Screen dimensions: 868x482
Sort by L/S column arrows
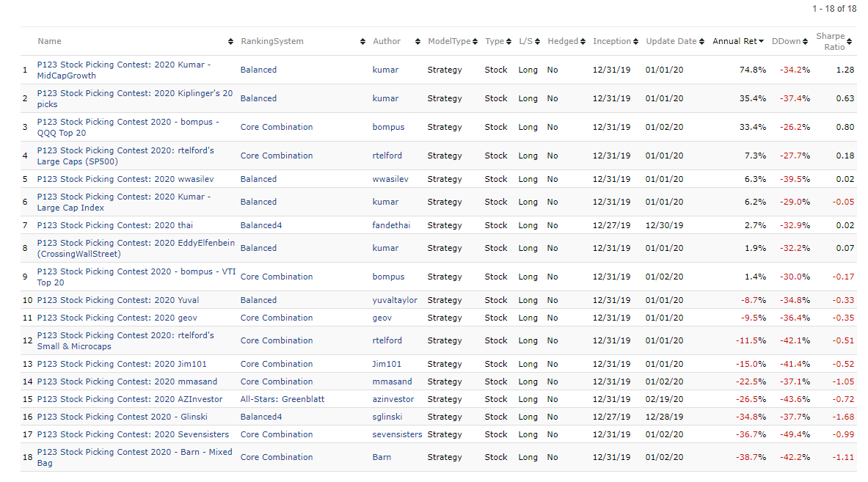pos(537,42)
